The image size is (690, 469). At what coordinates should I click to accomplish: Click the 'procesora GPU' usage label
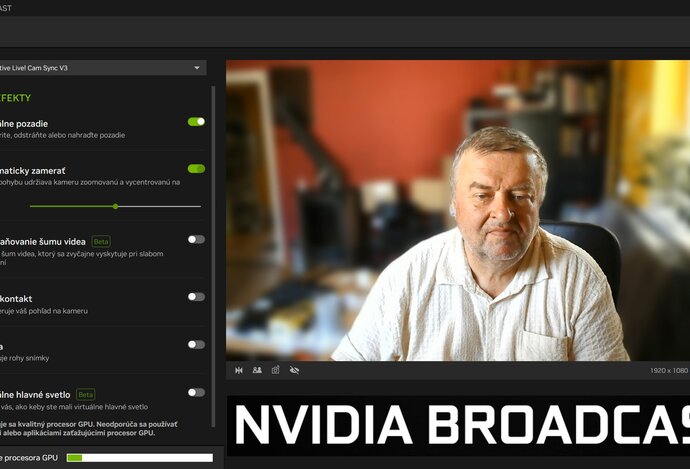coord(29,458)
